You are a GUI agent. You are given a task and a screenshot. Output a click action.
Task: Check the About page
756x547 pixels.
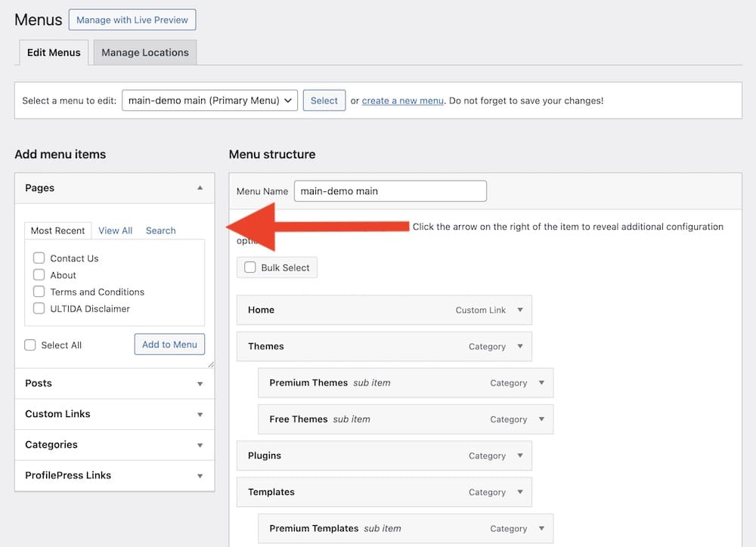[x=39, y=275]
